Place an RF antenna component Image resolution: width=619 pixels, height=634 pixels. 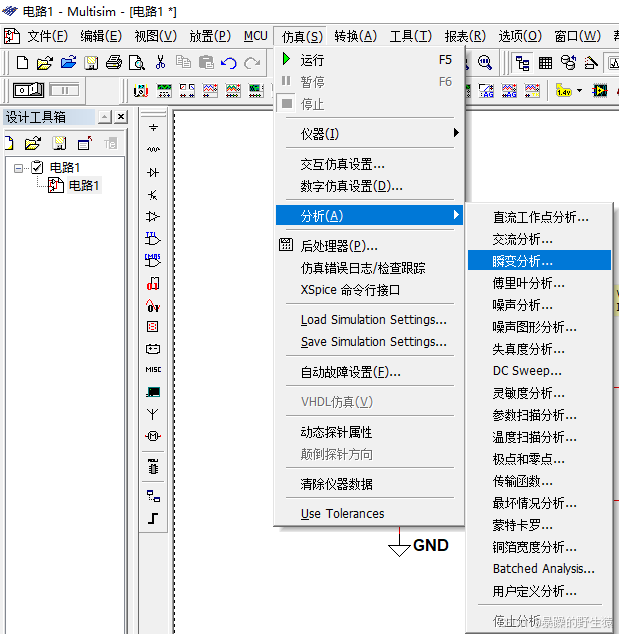point(153,414)
